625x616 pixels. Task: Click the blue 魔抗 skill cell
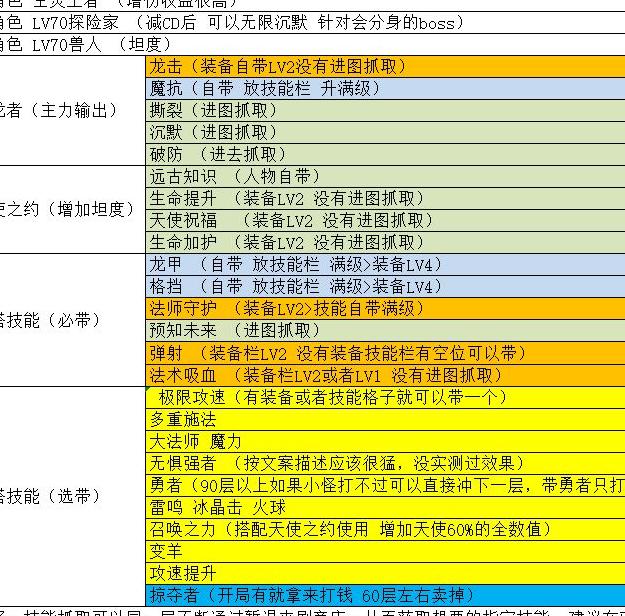coord(385,88)
